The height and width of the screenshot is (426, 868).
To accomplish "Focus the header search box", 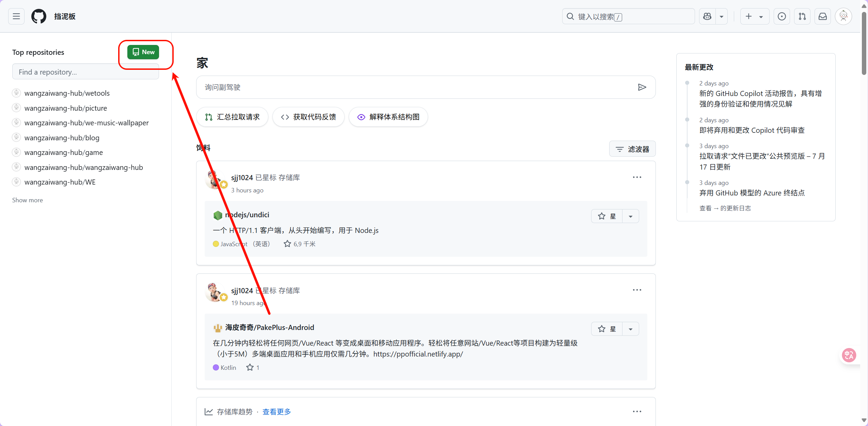I will tap(628, 16).
